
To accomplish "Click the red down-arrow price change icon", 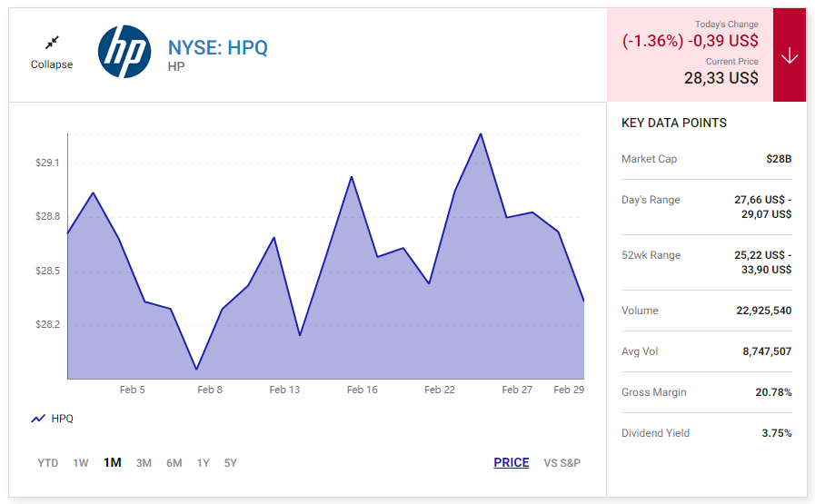I will coord(789,55).
